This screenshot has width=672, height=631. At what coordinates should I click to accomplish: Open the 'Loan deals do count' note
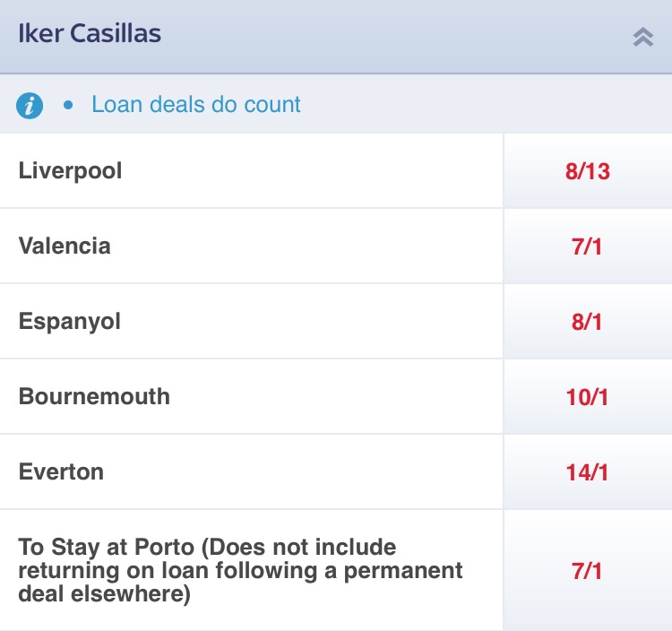(195, 105)
